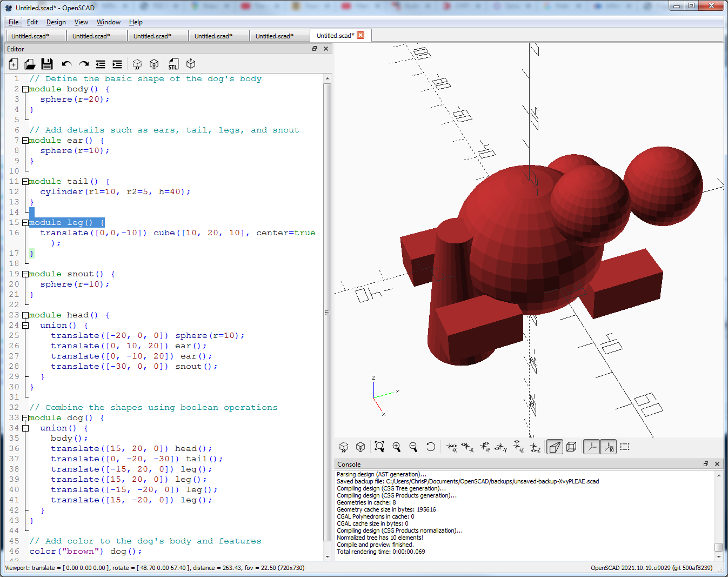Render the model from the viewport toolbar

360,447
